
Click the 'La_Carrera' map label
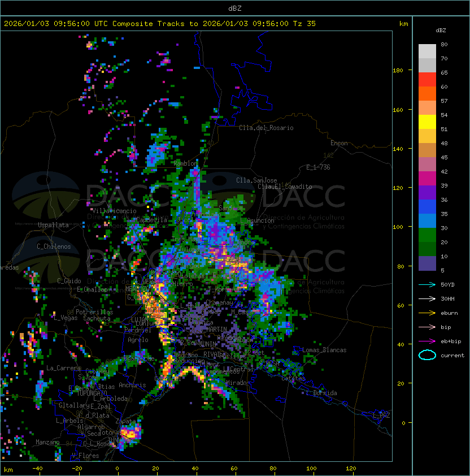tap(63, 368)
